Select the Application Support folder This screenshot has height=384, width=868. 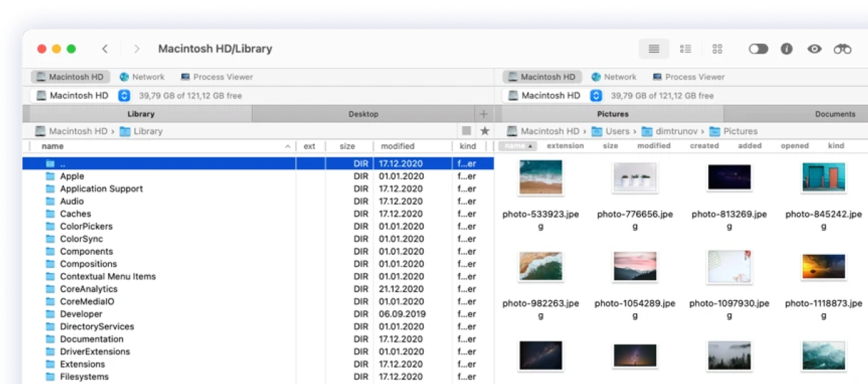(x=101, y=188)
